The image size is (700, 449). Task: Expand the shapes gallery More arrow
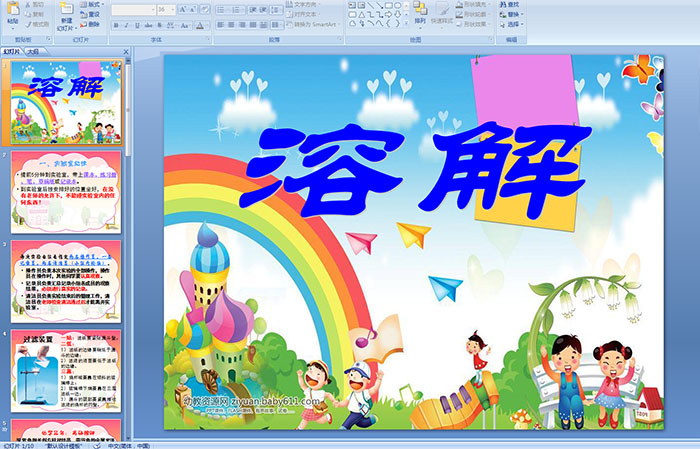coord(406,23)
